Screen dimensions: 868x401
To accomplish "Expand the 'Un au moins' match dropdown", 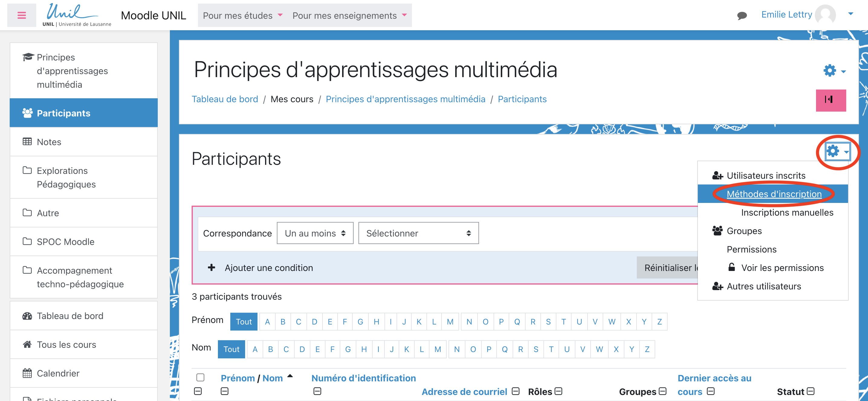I will [x=315, y=233].
